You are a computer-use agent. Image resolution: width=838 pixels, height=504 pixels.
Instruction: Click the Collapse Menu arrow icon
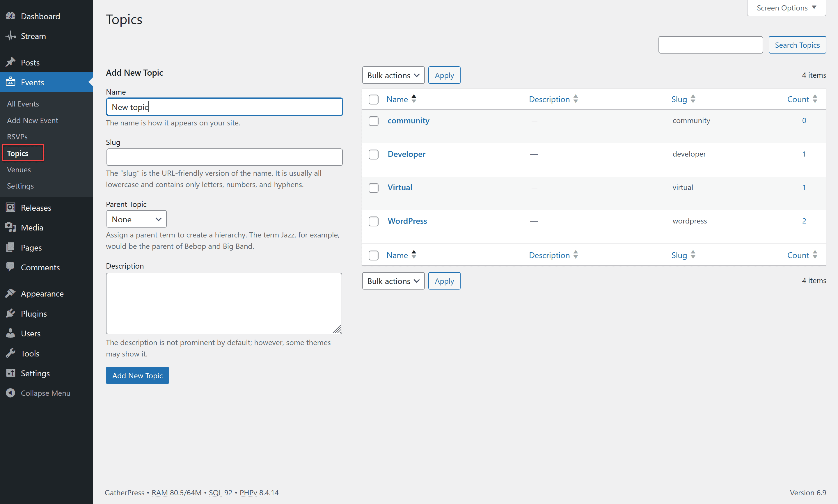click(x=10, y=393)
